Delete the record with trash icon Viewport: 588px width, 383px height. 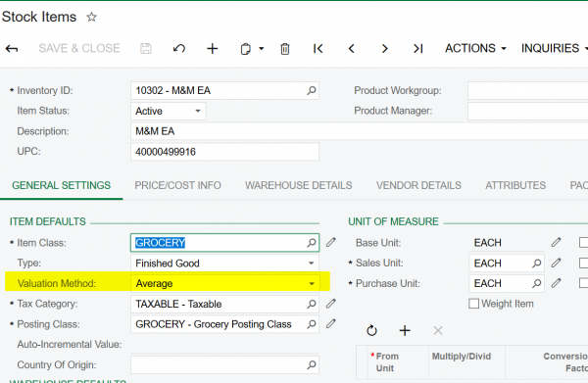[x=285, y=49]
